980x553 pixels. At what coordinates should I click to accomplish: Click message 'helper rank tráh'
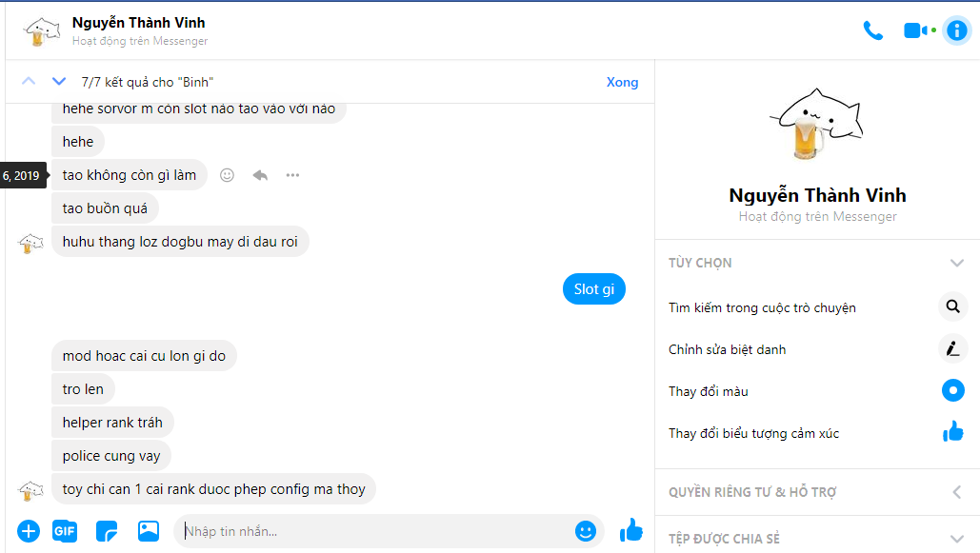pyautogui.click(x=112, y=423)
